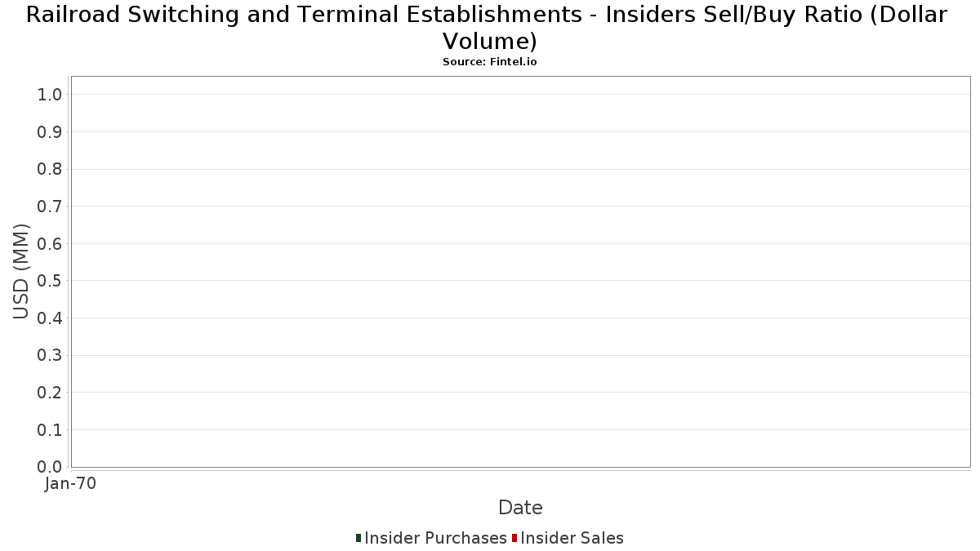Click the 0.9 y-axis tick label
Image resolution: width=980 pixels, height=551 pixels.
tap(50, 132)
